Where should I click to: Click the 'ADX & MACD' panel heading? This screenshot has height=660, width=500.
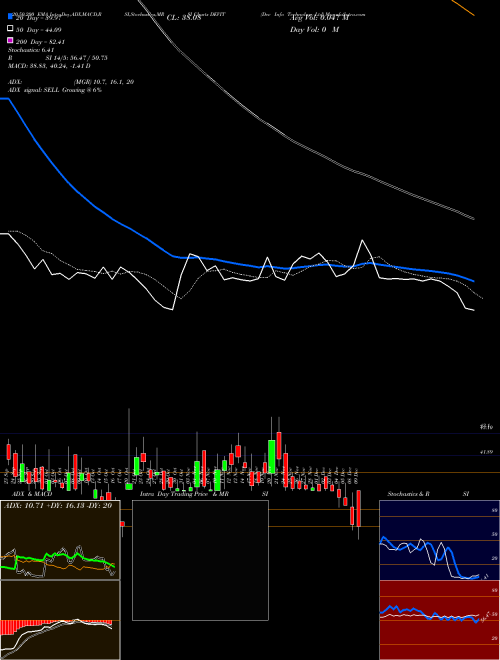pyautogui.click(x=32, y=494)
